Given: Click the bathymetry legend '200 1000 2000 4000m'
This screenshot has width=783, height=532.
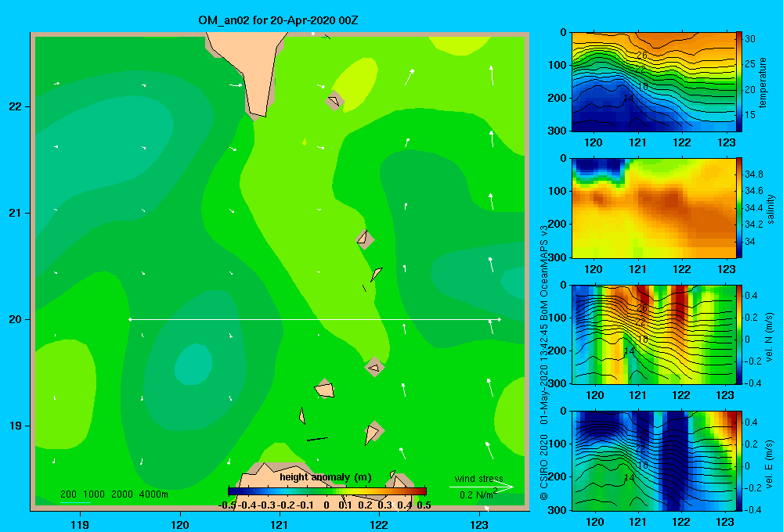Looking at the screenshot, I should [x=114, y=494].
